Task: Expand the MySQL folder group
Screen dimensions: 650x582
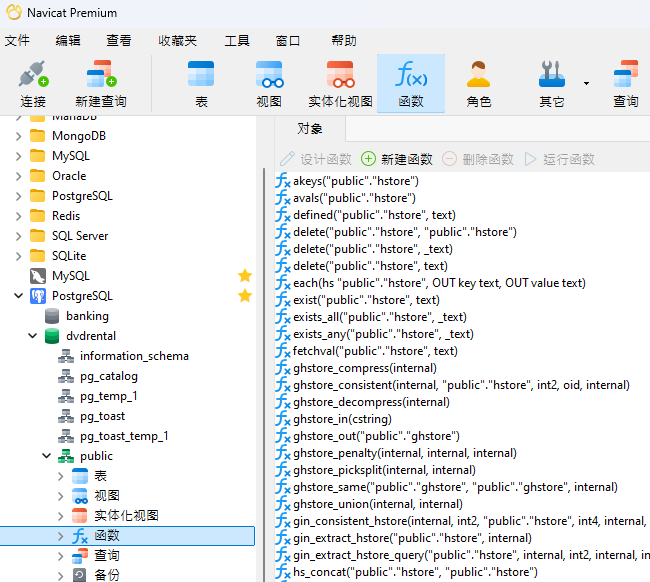Action: click(18, 156)
